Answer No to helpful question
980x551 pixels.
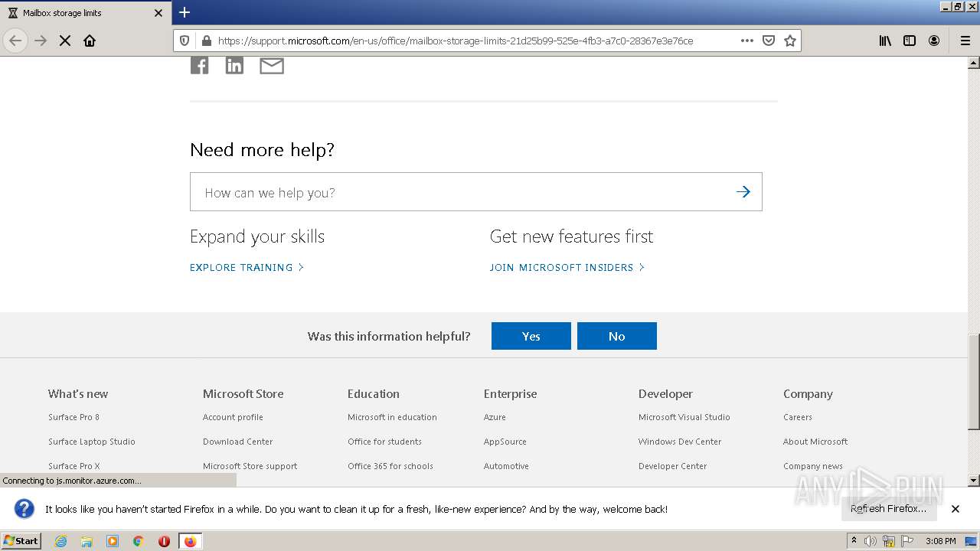tap(617, 336)
